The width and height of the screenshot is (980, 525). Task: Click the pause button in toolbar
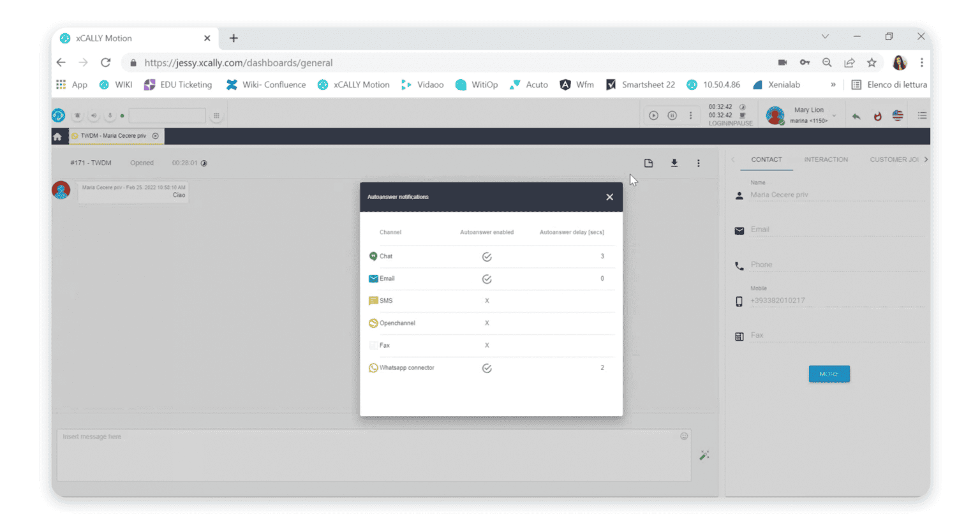click(x=672, y=115)
